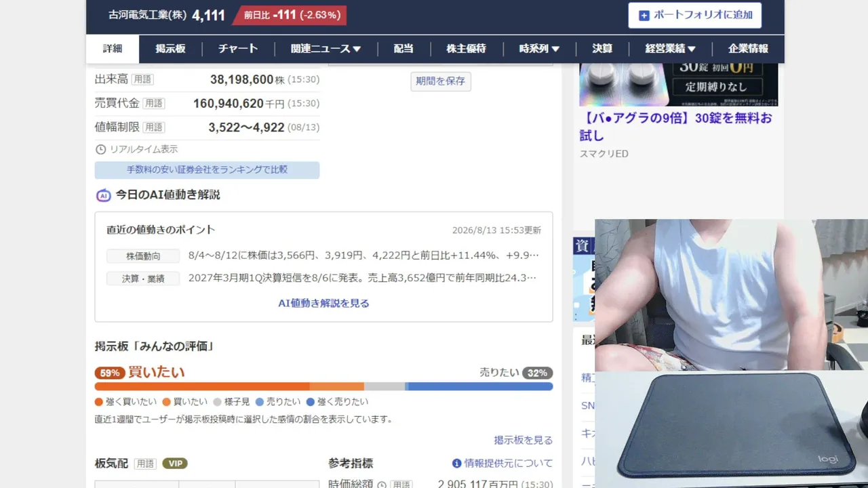The image size is (868, 488).
Task: Click the 2026/8/13 15:53更新 timestamp
Action: click(496, 230)
